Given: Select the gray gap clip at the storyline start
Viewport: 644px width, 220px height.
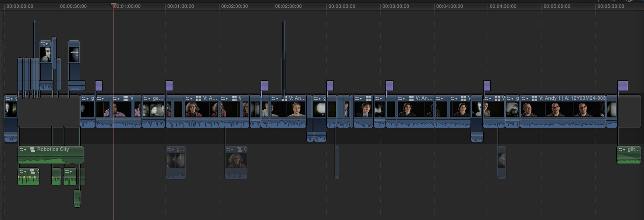Looking at the screenshot, I should (x=49, y=111).
